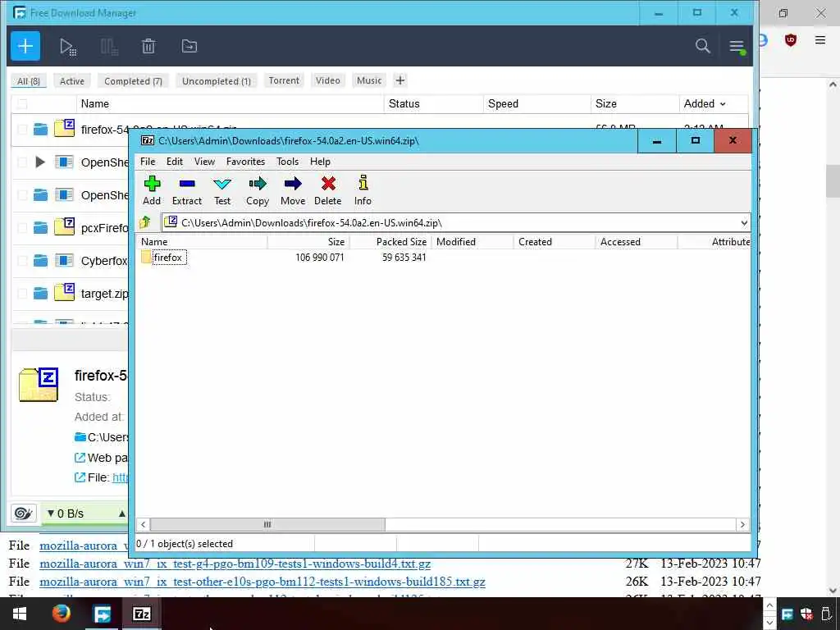The height and width of the screenshot is (630, 840).
Task: Switch to the Video filter tab
Action: [x=327, y=80]
